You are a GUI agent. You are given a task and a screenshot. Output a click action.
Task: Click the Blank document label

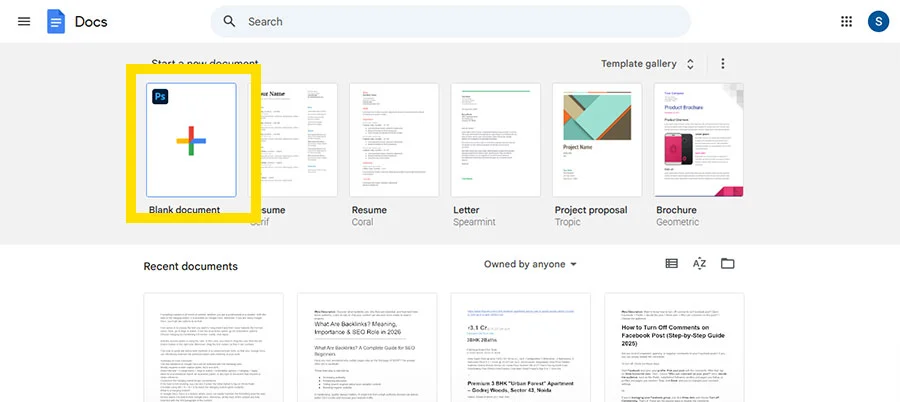pyautogui.click(x=184, y=210)
